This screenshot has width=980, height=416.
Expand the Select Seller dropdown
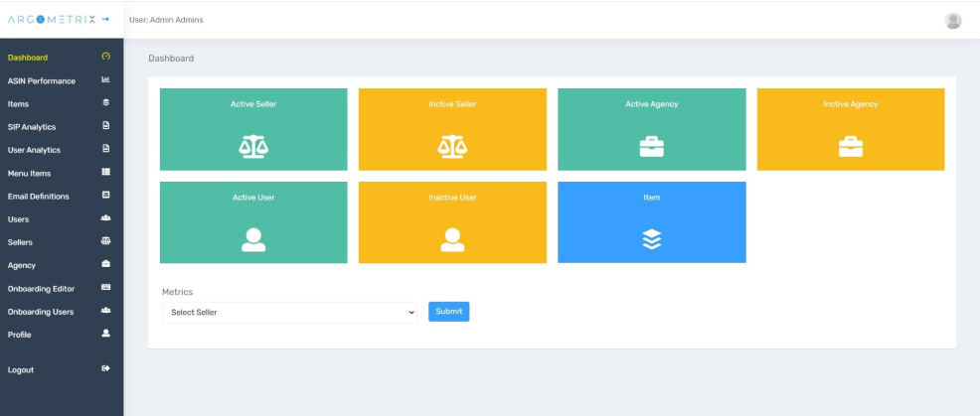point(289,312)
